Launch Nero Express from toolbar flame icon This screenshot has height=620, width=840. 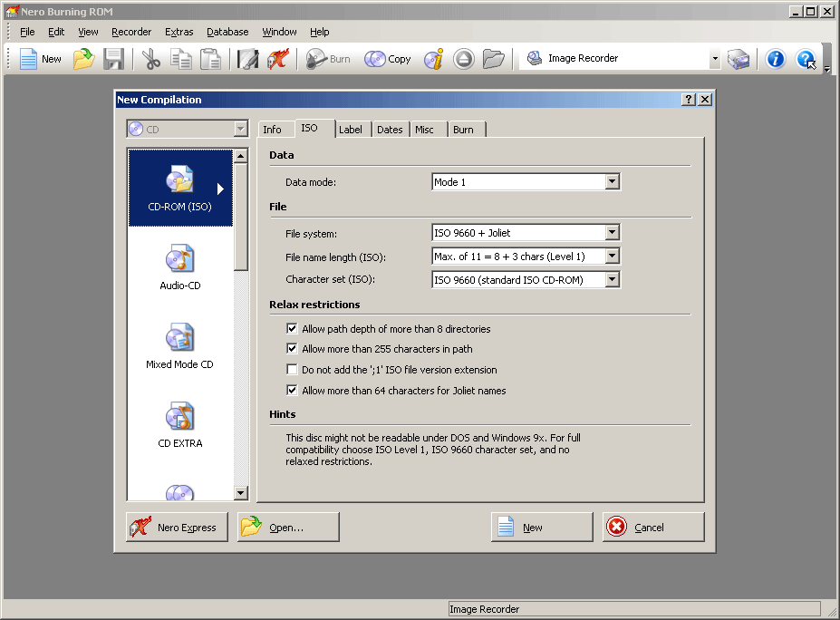[x=278, y=58]
